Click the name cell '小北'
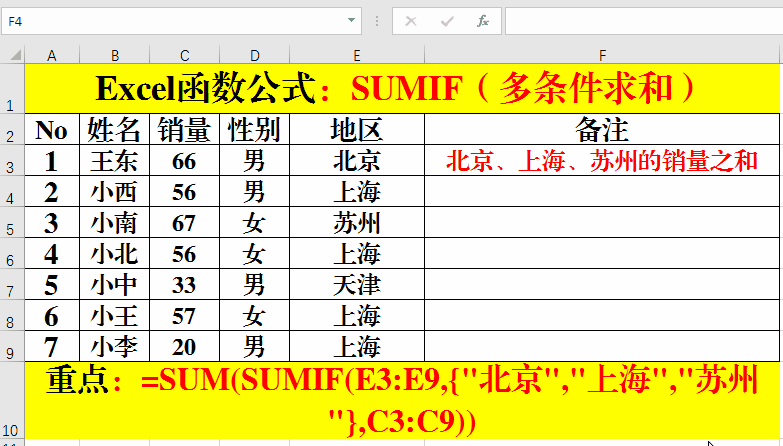 114,253
